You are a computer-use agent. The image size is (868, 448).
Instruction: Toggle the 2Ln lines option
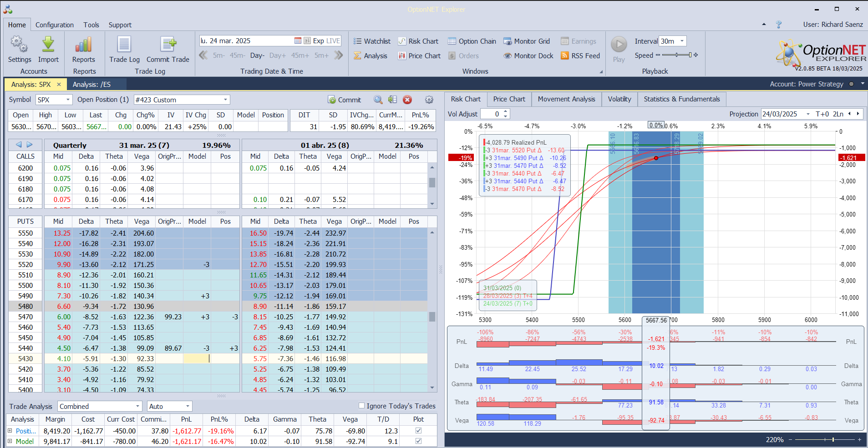pos(838,114)
